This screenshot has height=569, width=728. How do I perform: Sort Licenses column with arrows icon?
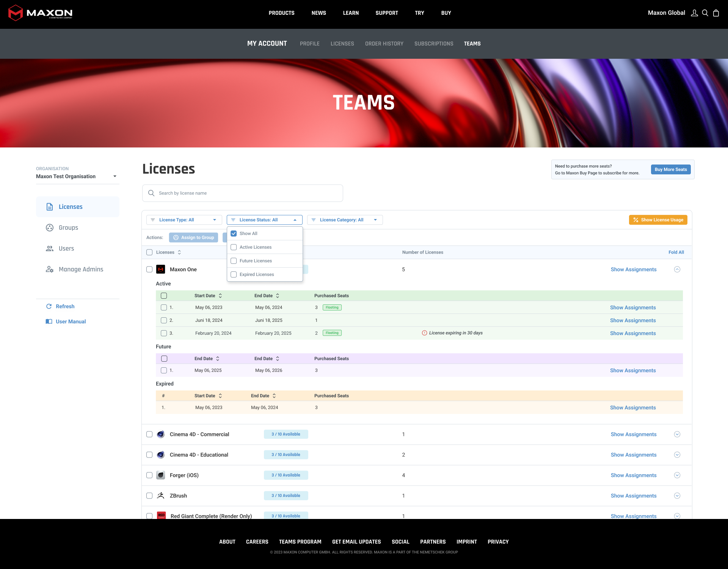tap(179, 252)
